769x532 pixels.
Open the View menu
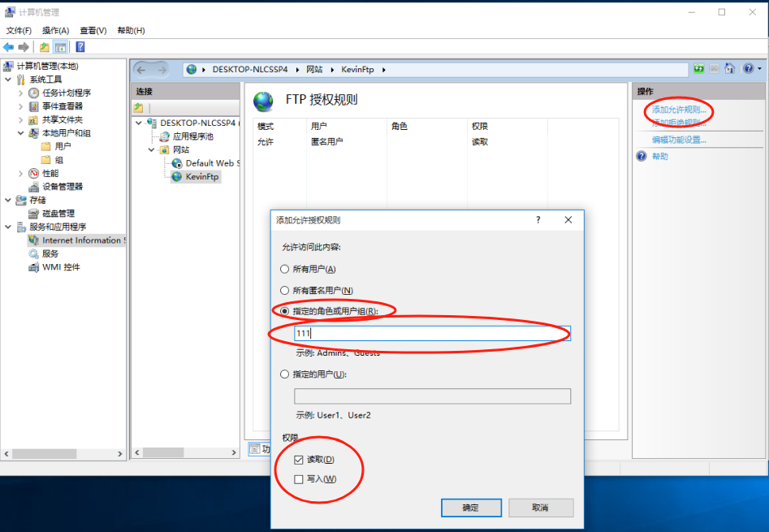click(x=93, y=30)
